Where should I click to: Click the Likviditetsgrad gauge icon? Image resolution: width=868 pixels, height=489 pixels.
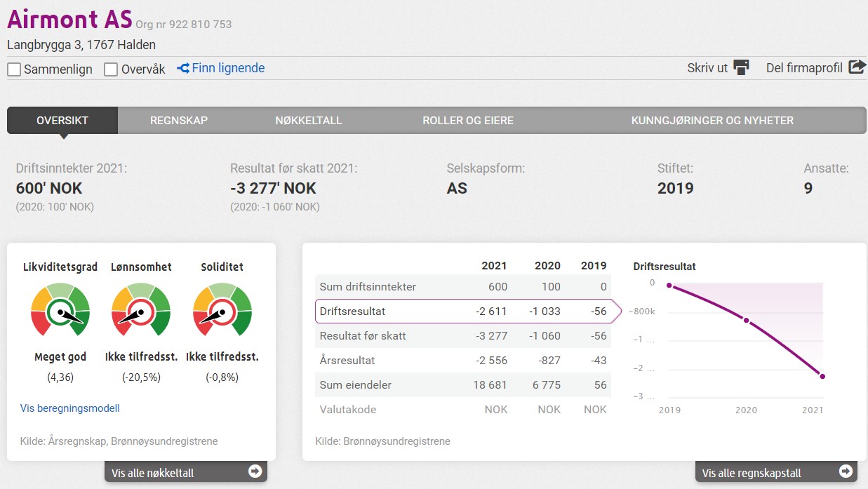point(61,310)
